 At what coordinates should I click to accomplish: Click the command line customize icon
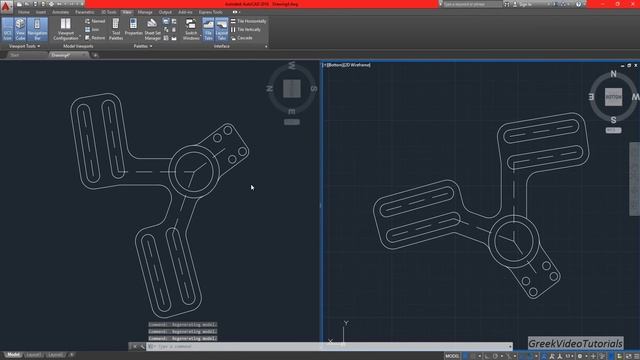[x=142, y=347]
